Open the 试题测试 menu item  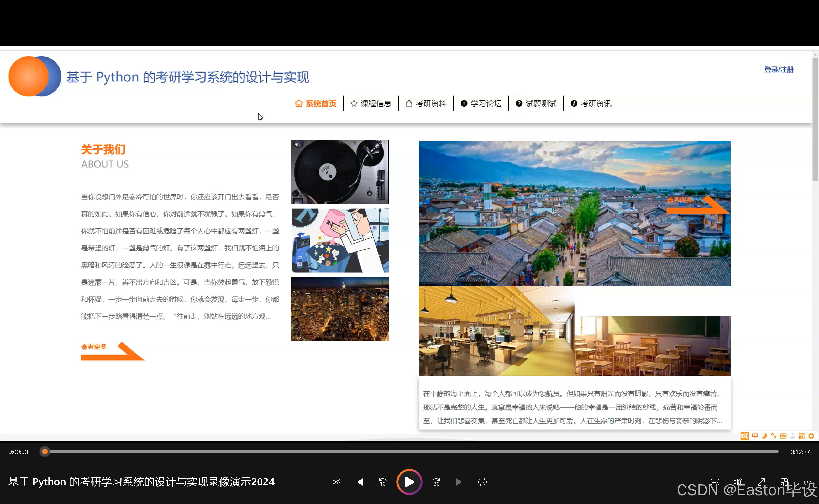pyautogui.click(x=536, y=104)
